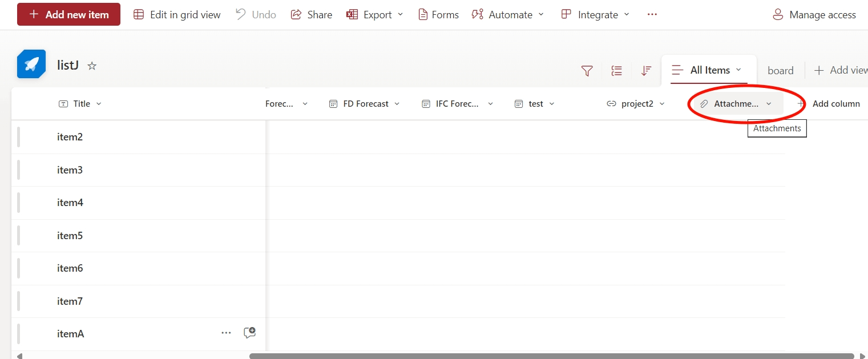Viewport: 868px width, 359px height.
Task: Open Manage access
Action: pos(814,15)
